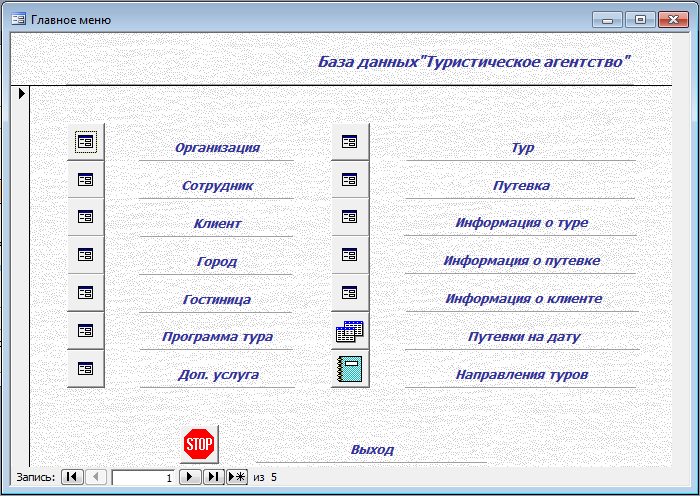Click the tables icon for Путевки на дату
The height and width of the screenshot is (496, 700).
350,331
